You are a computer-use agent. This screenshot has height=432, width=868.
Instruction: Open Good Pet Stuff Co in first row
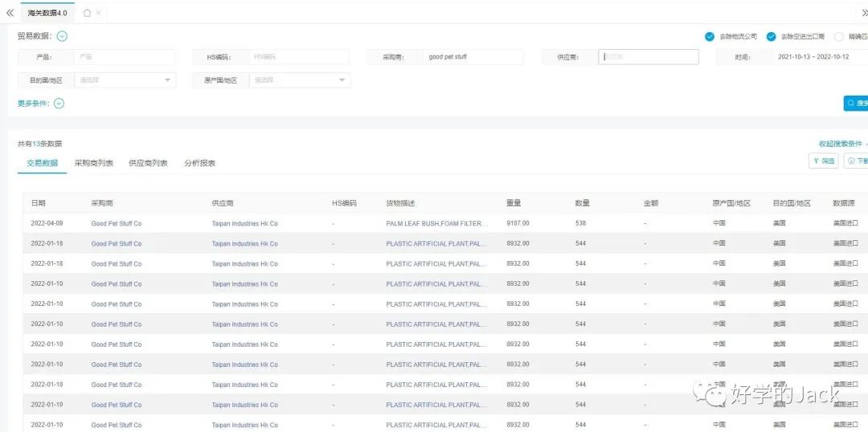[x=117, y=223]
